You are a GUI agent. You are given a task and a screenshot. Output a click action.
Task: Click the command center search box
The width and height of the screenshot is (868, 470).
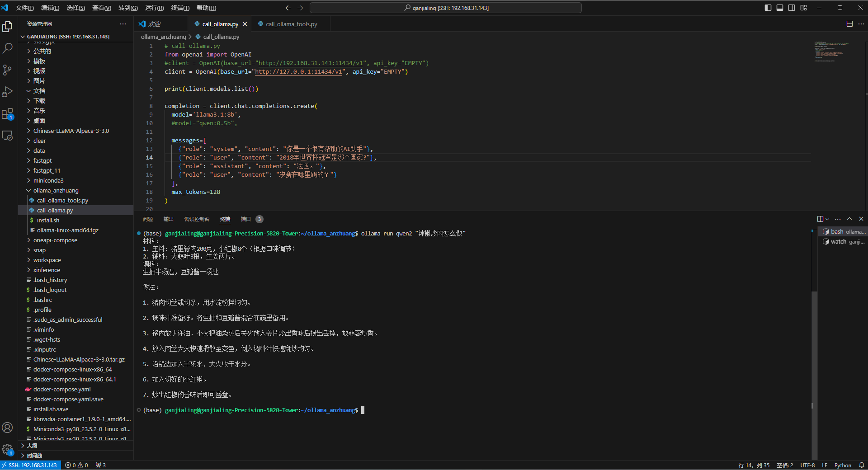point(446,8)
